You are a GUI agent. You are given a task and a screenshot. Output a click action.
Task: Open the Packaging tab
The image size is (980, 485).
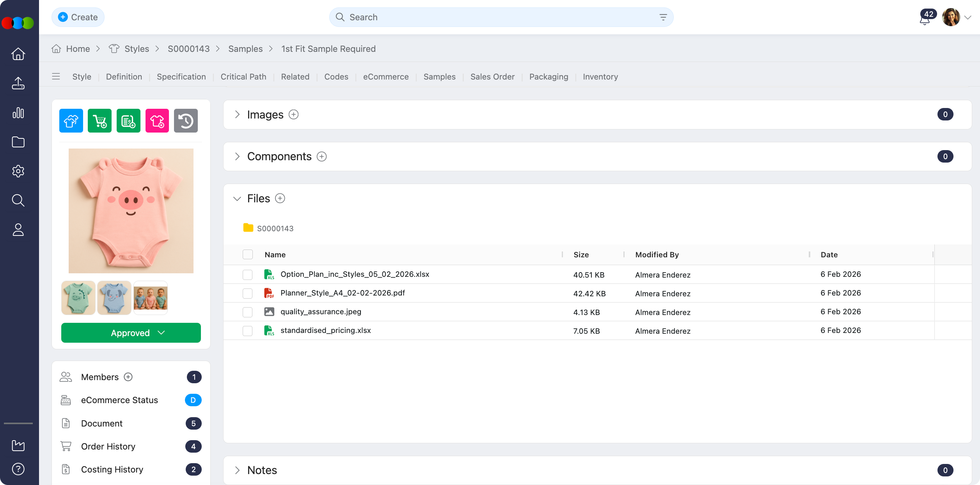[549, 77]
